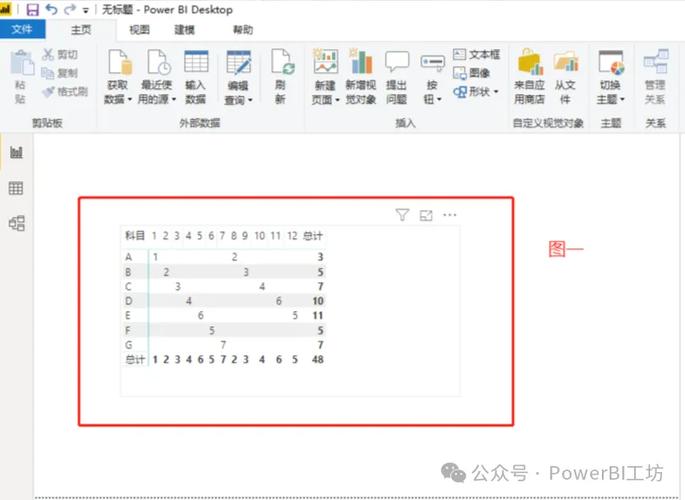Open the quick access toolbar dropdown
The height and width of the screenshot is (500, 685).
click(86, 10)
